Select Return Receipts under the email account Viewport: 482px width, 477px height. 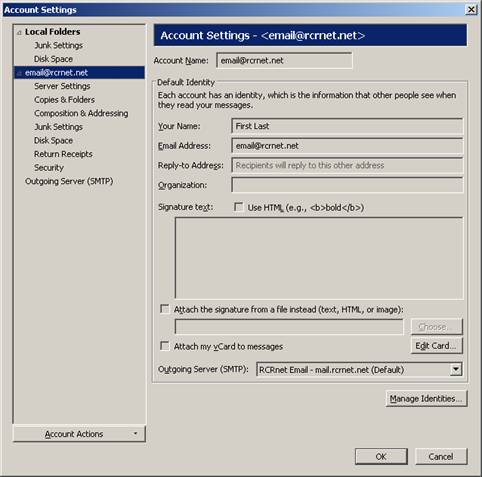pos(63,154)
